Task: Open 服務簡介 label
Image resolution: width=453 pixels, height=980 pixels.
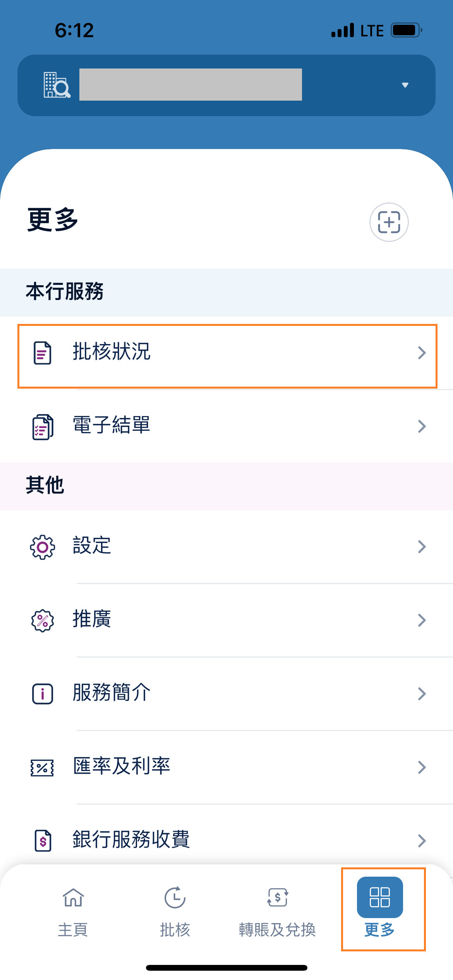Action: (112, 693)
